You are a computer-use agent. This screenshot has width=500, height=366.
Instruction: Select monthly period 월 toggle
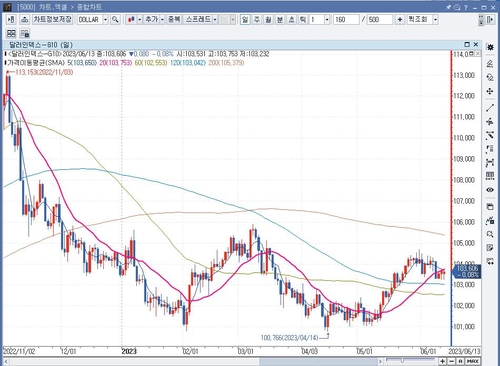268,20
